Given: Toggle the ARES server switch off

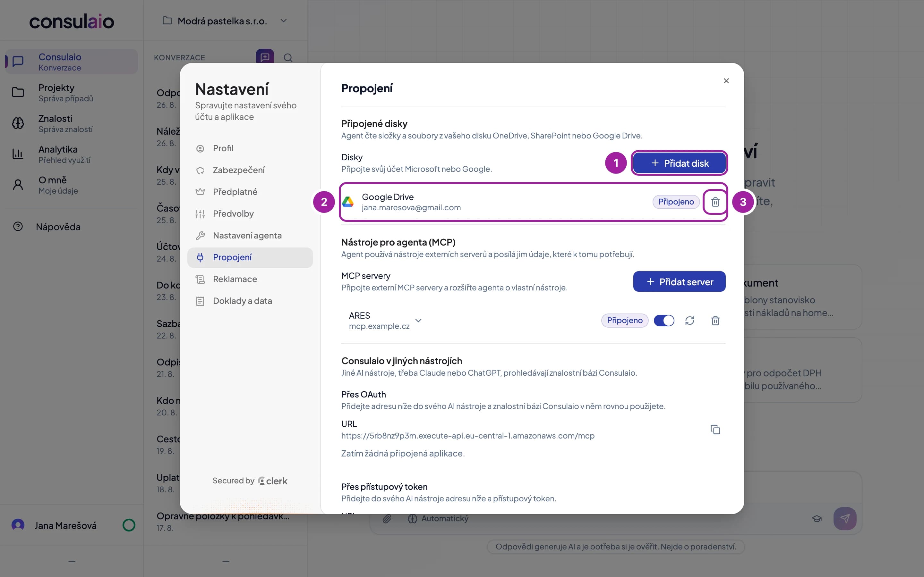Looking at the screenshot, I should [x=664, y=321].
